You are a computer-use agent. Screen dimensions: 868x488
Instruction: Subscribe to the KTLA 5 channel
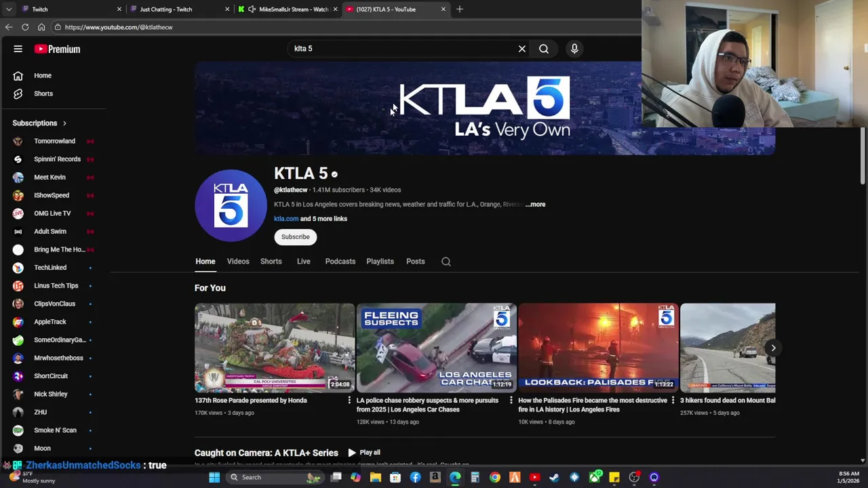(x=295, y=237)
